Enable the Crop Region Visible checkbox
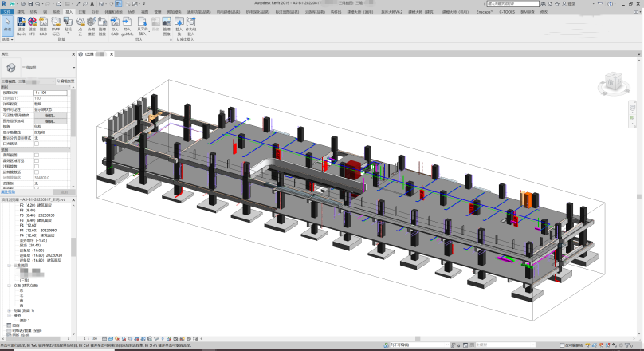This screenshot has width=644, height=351. (x=36, y=160)
